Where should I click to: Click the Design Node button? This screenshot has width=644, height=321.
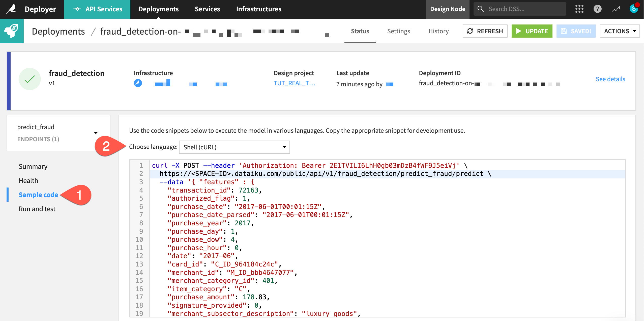click(448, 9)
